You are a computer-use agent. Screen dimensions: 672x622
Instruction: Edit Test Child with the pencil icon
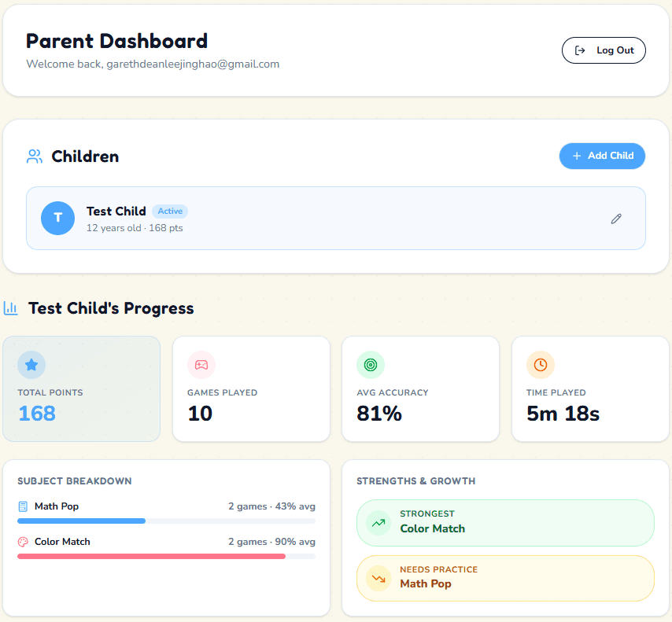point(616,219)
